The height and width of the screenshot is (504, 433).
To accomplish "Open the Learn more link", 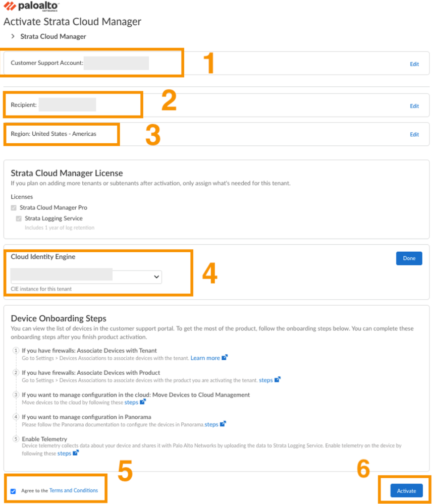I will point(205,358).
